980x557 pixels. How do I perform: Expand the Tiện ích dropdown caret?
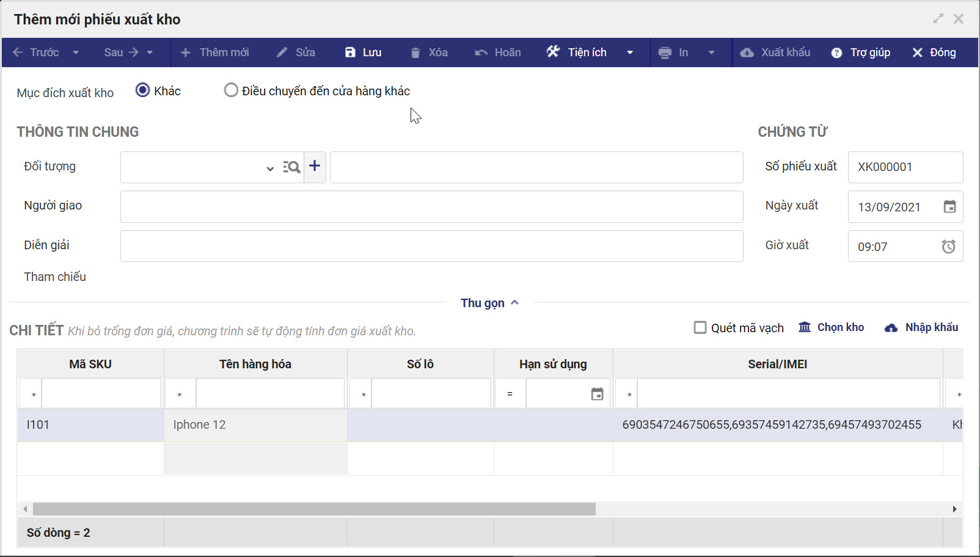(x=630, y=53)
